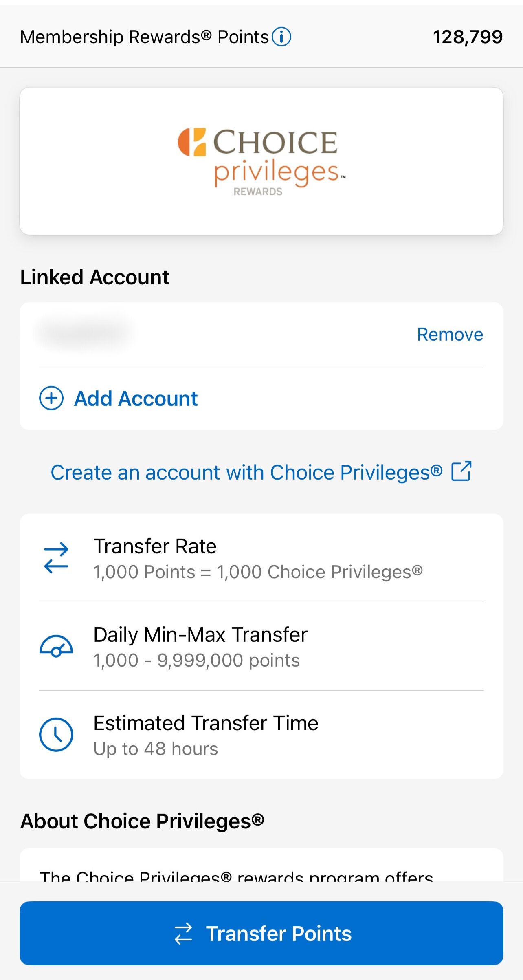The height and width of the screenshot is (980, 523).
Task: Remove the linked account
Action: [x=450, y=334]
